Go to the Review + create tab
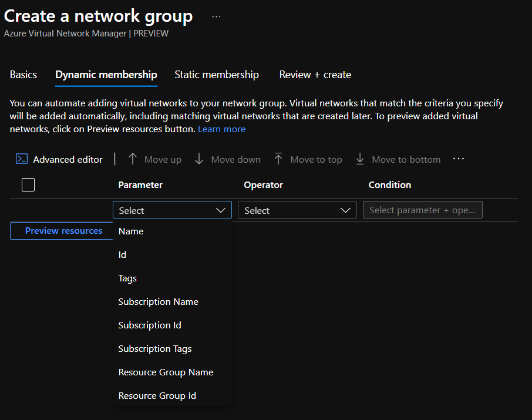 click(x=315, y=75)
